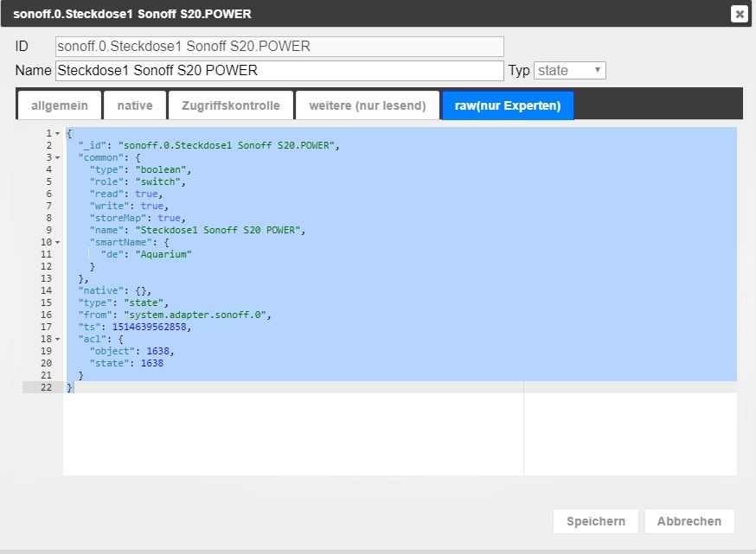Click the "Steckdose1 Sonoff S20 POWER" name value
The height and width of the screenshot is (554, 756).
[217, 230]
